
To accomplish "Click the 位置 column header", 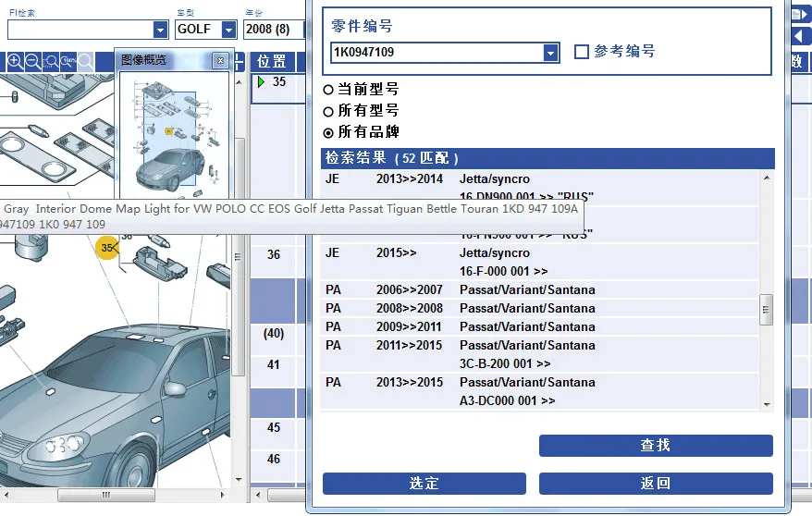I will click(273, 62).
